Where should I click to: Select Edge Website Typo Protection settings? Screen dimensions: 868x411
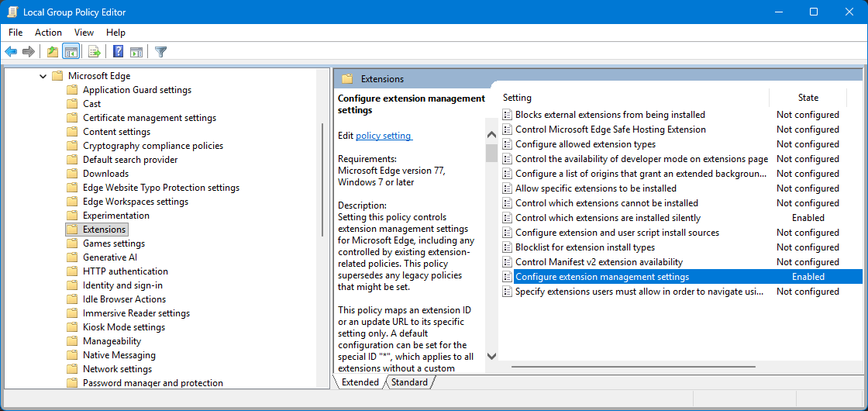point(161,188)
